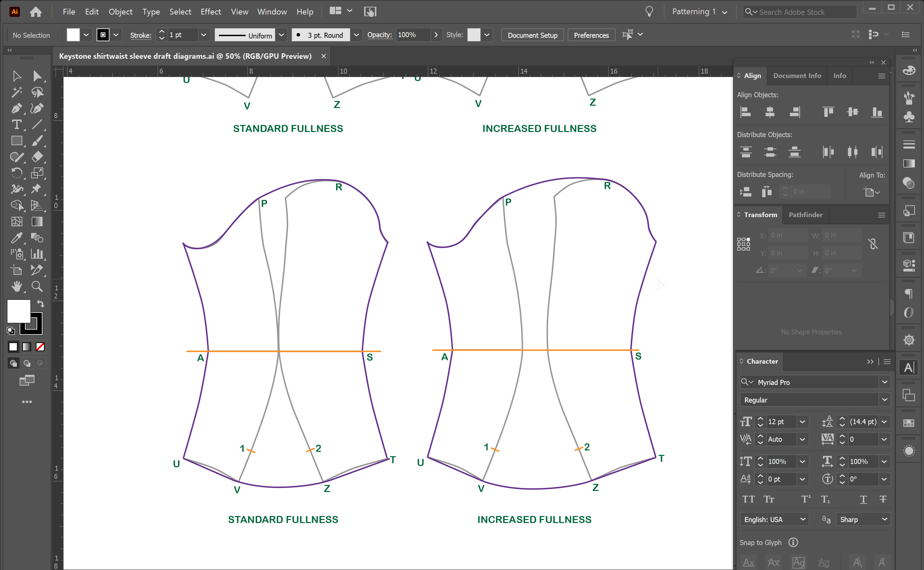
Task: Open the Myriad Pro font dropdown
Action: (884, 382)
